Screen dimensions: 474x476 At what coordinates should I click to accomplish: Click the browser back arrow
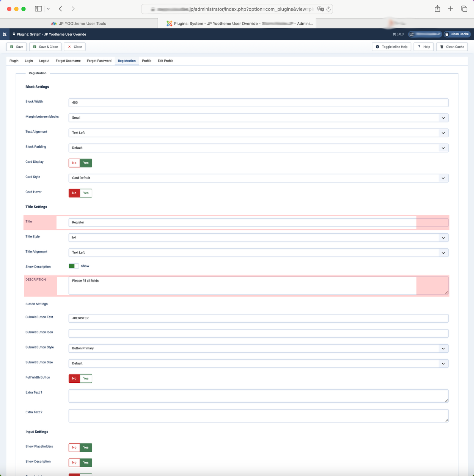(60, 9)
